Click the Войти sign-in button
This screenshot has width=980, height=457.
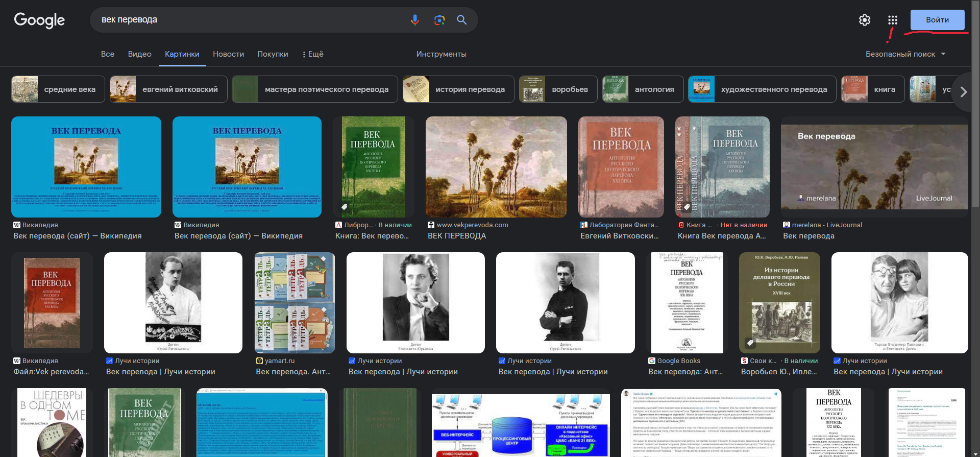point(938,20)
